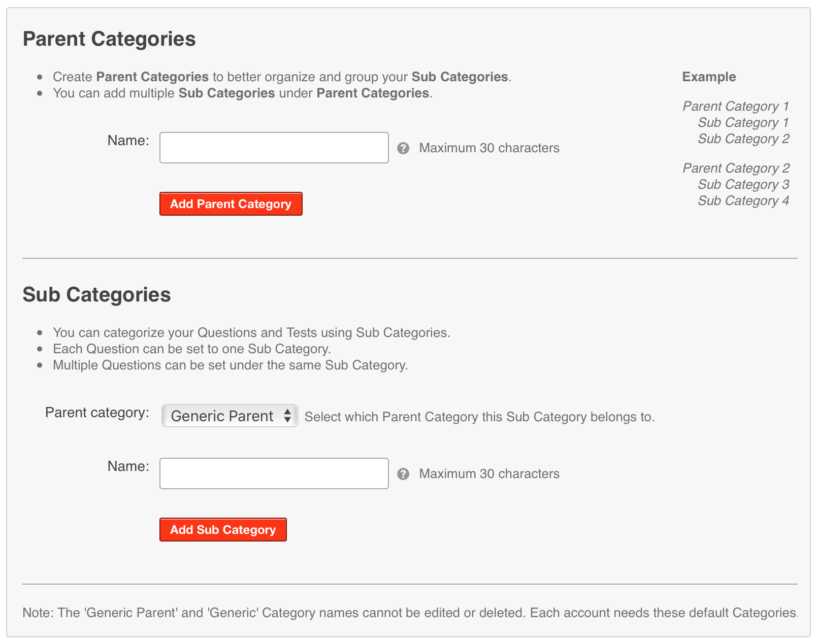Click the Parent Category 1 example entry
This screenshot has height=644, width=817.
coord(736,106)
